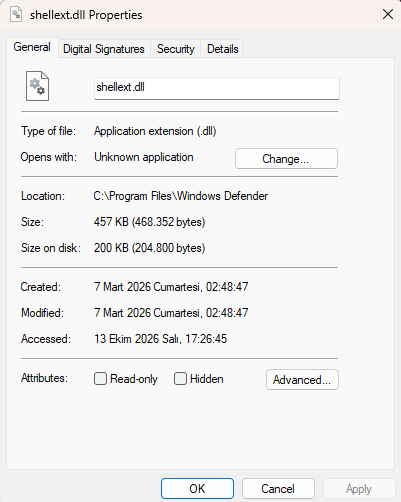
Task: Click the Apply button
Action: pos(359,489)
